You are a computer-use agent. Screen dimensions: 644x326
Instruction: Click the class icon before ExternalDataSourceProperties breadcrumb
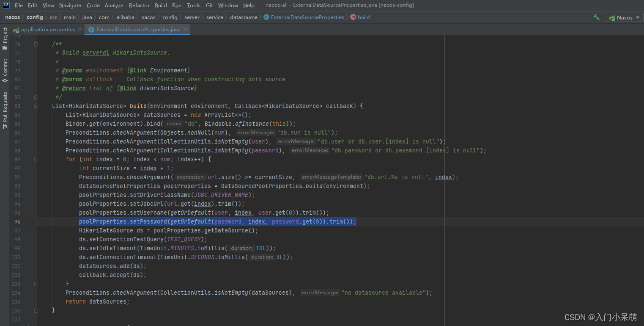tap(266, 17)
